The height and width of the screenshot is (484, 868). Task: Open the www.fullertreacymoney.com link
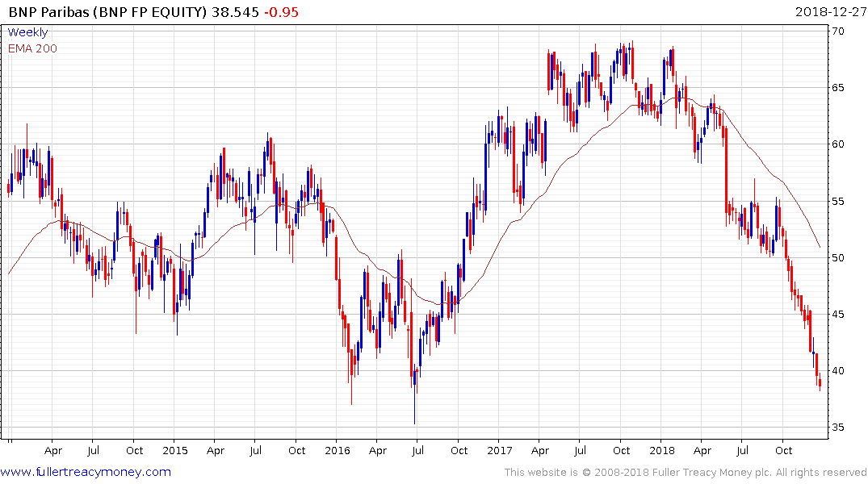click(86, 472)
